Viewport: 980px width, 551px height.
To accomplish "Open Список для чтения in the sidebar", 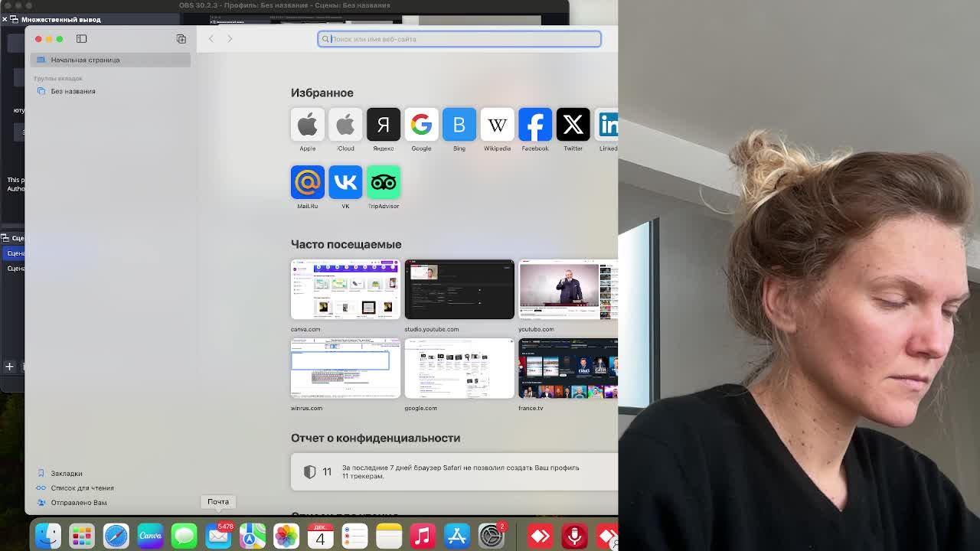I will 82,488.
